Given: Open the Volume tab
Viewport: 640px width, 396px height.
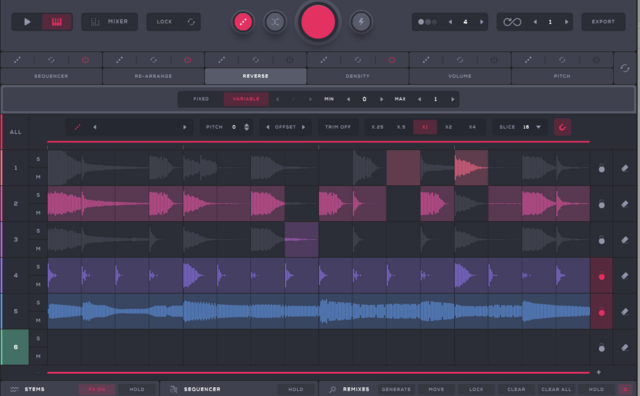Looking at the screenshot, I should (x=460, y=76).
